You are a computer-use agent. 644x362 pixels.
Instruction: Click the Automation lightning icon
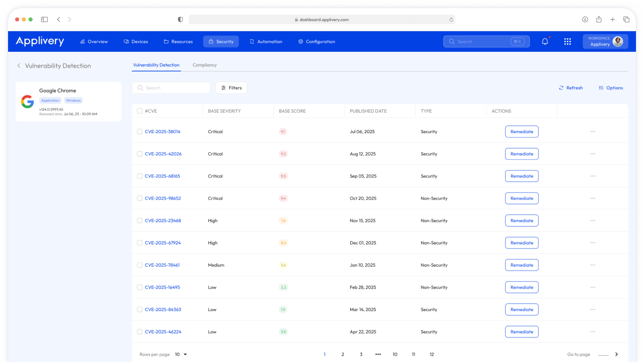[252, 41]
